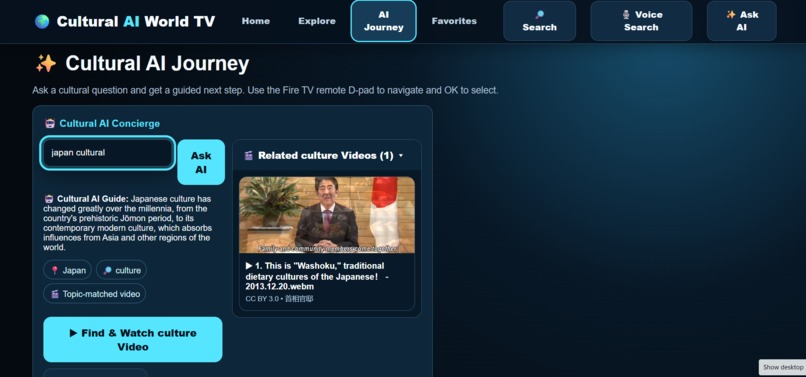Click the concierge robot icon
The image size is (806, 377).
point(50,123)
